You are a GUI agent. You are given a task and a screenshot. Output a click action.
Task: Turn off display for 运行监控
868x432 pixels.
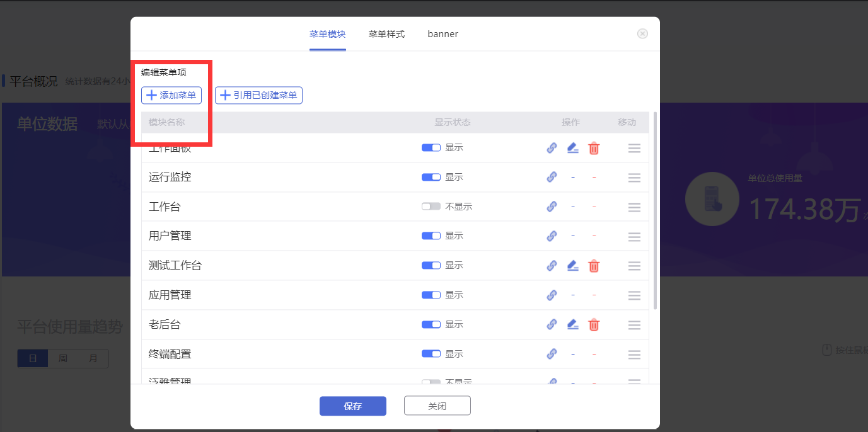click(431, 177)
